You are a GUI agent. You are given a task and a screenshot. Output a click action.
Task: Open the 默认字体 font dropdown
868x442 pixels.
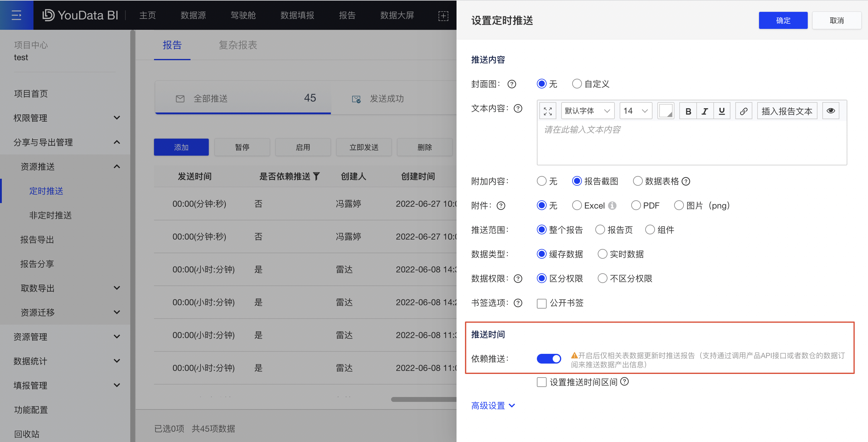[x=587, y=110]
